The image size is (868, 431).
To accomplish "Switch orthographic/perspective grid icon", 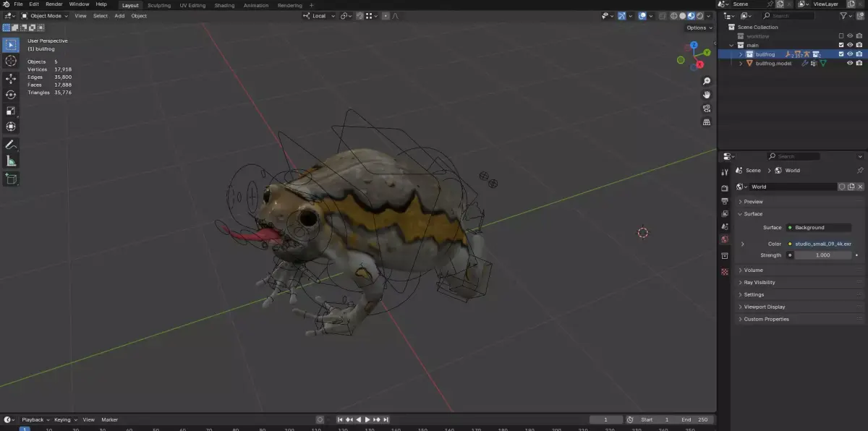I will coord(707,122).
